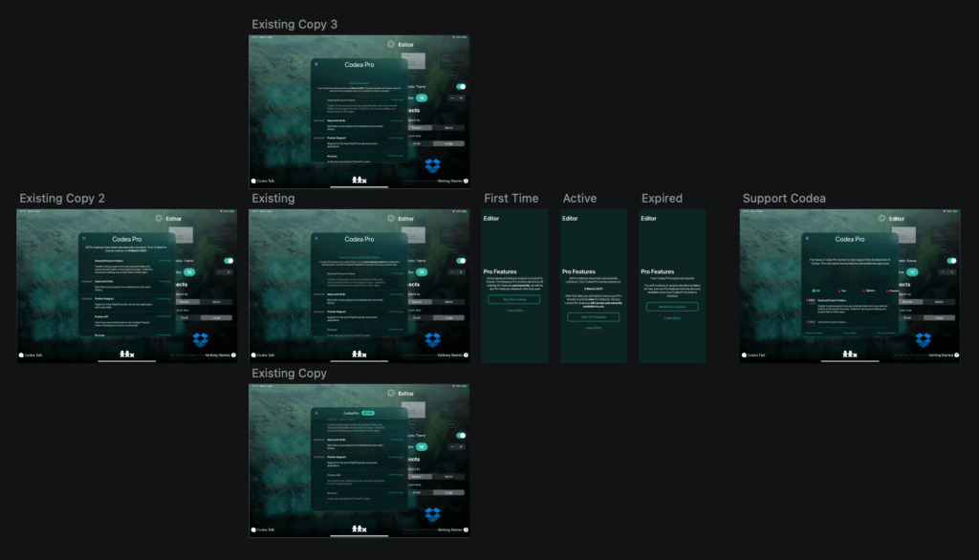Open Learn More link in Expired artboard
The width and height of the screenshot is (979, 560).
672,318
